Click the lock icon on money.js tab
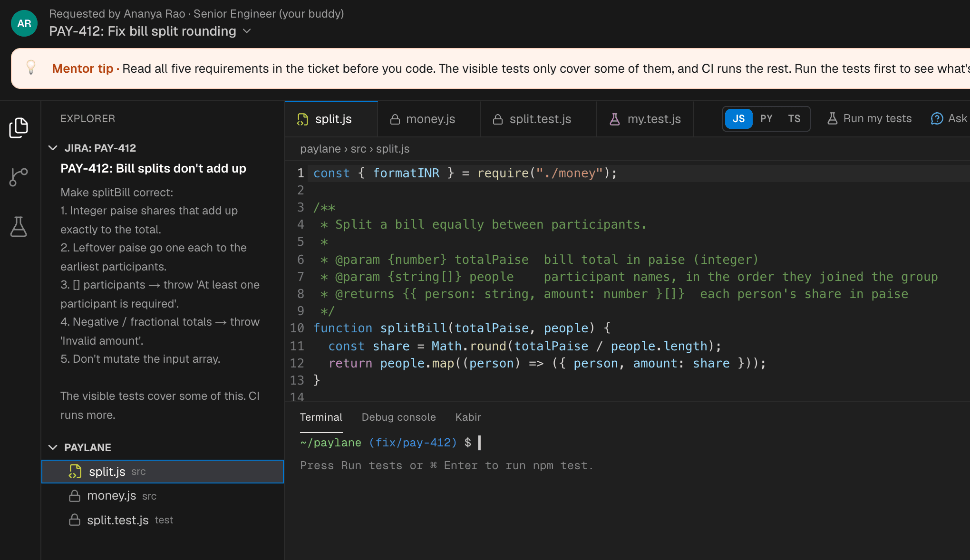The image size is (970, 560). [x=395, y=119]
